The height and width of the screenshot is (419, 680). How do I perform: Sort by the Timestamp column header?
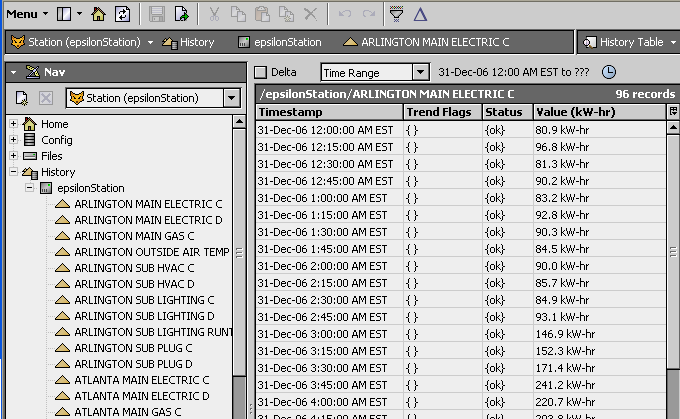coord(329,112)
